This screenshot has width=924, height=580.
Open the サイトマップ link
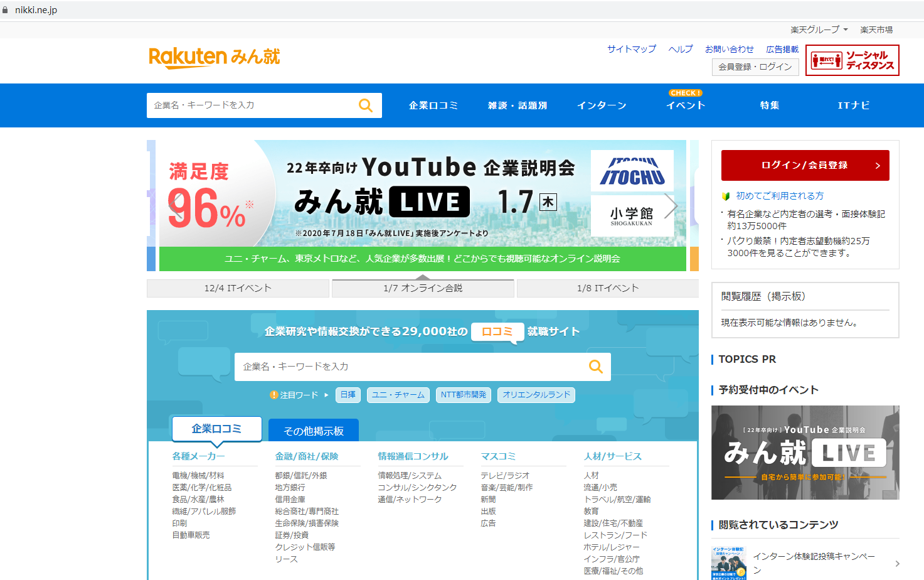tap(631, 49)
